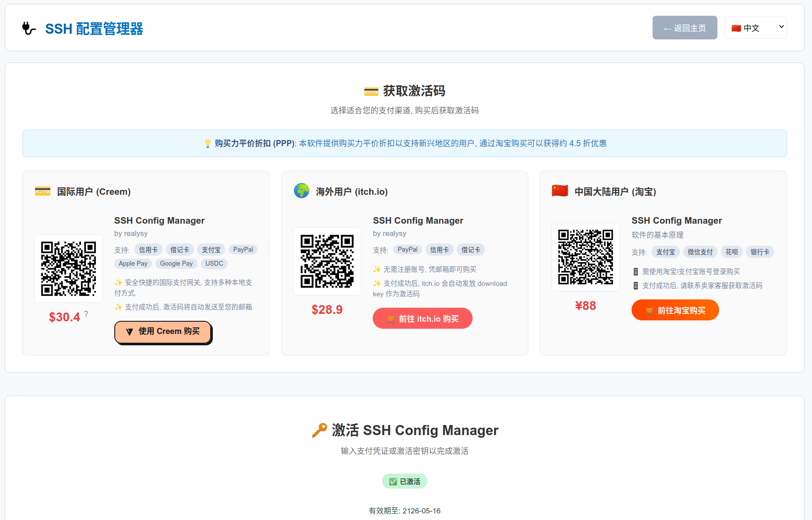This screenshot has height=520, width=812.
Task: Click the Taobao QR code image
Action: pyautogui.click(x=586, y=257)
